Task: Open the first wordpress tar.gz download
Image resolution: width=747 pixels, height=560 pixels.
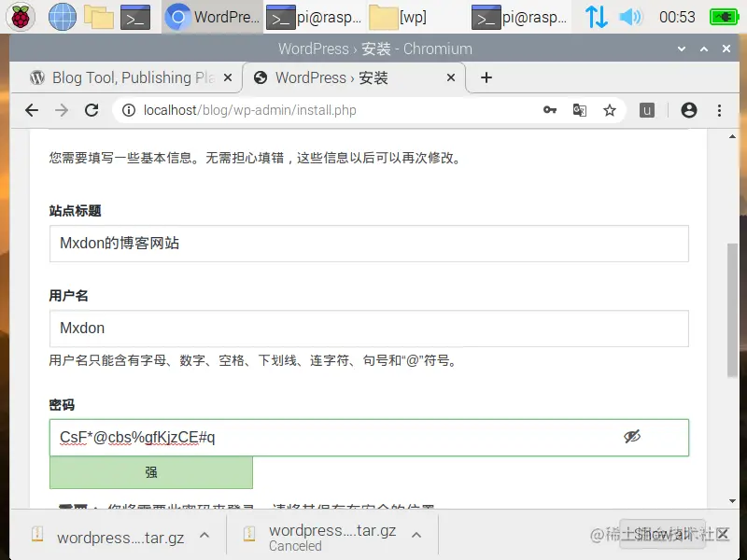Action: click(110, 538)
